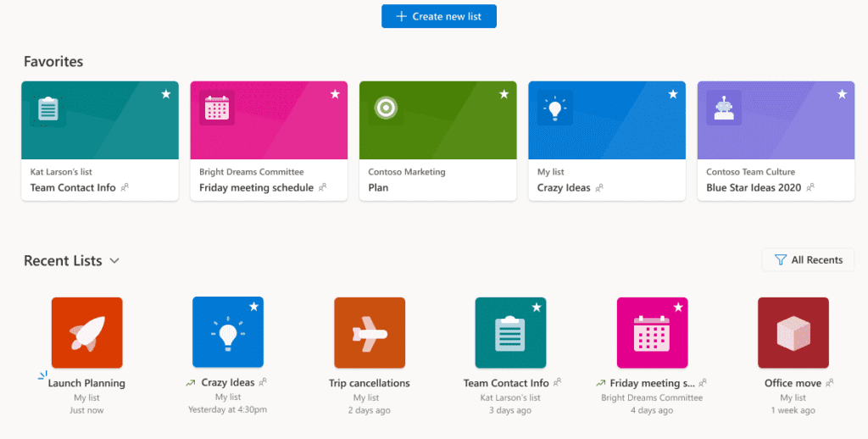Click the shared icon beside recent Team Contact Info
This screenshot has width=868, height=439.
point(558,382)
